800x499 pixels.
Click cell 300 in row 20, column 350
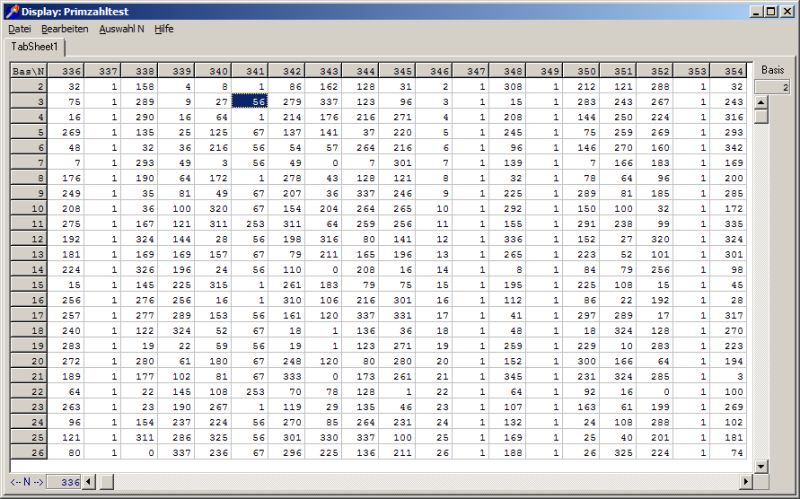[581, 361]
